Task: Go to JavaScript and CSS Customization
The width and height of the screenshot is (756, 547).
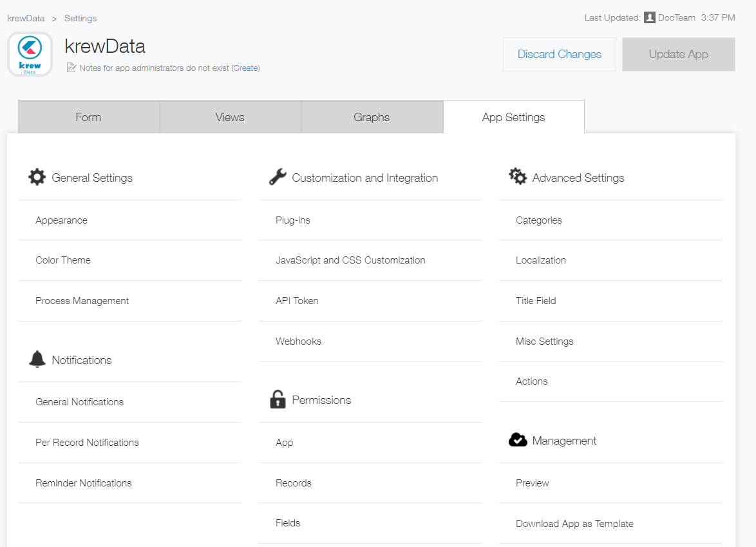Action: (x=350, y=260)
